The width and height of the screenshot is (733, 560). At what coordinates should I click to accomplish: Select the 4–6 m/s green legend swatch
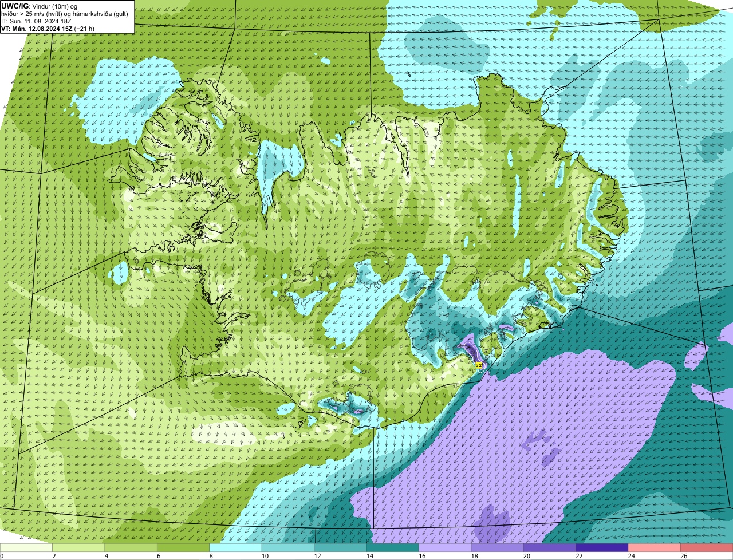pos(131,547)
